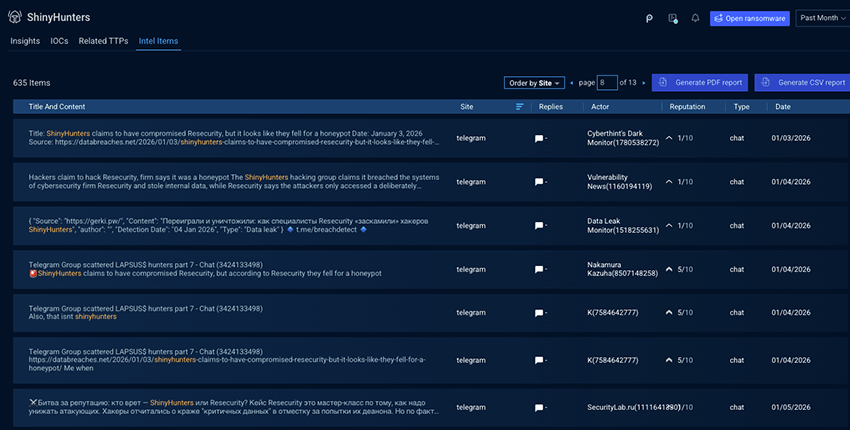The image size is (850, 430).
Task: Click the Actor column header
Action: pos(600,107)
